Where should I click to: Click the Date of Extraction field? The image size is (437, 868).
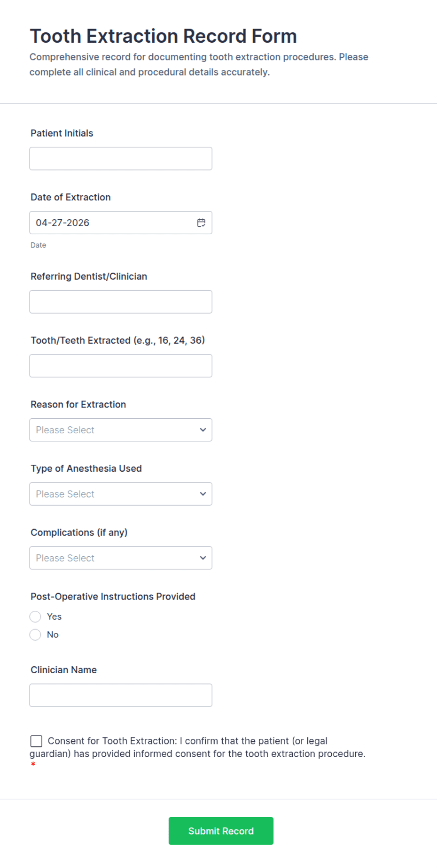click(113, 223)
